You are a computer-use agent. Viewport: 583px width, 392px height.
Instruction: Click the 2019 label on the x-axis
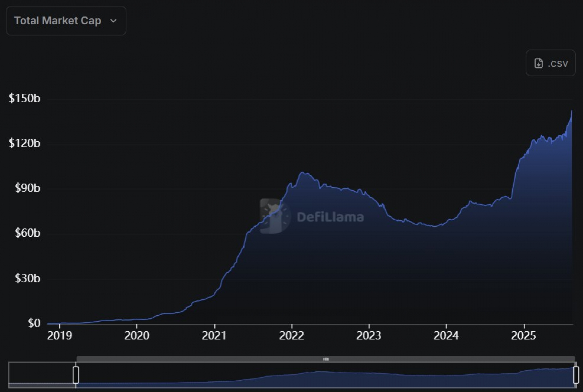(x=60, y=336)
